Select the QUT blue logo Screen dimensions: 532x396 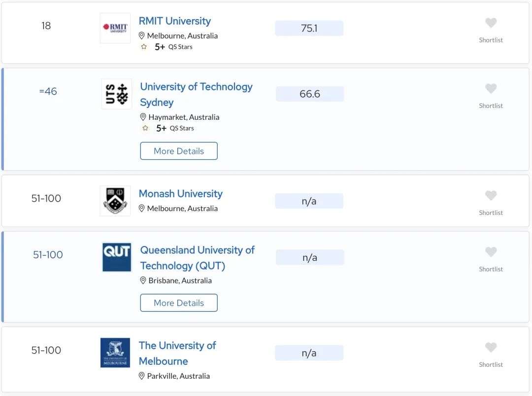click(x=116, y=257)
